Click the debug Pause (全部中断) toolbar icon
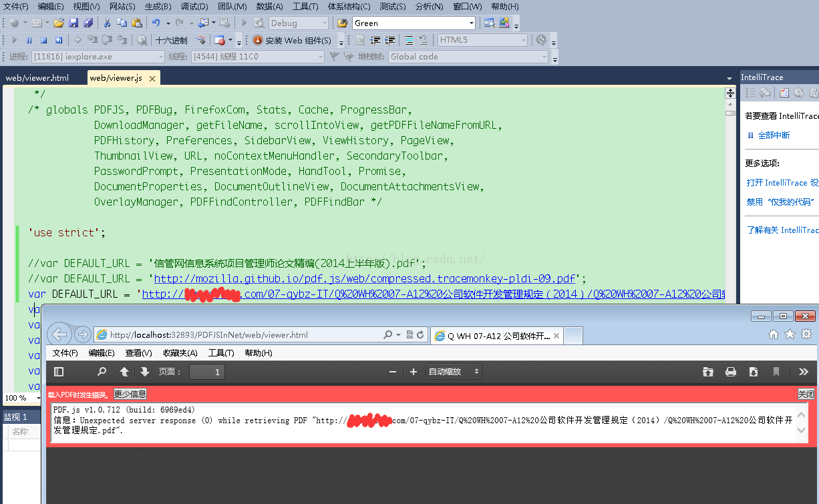Screen dimensions: 819x504 pos(29,40)
